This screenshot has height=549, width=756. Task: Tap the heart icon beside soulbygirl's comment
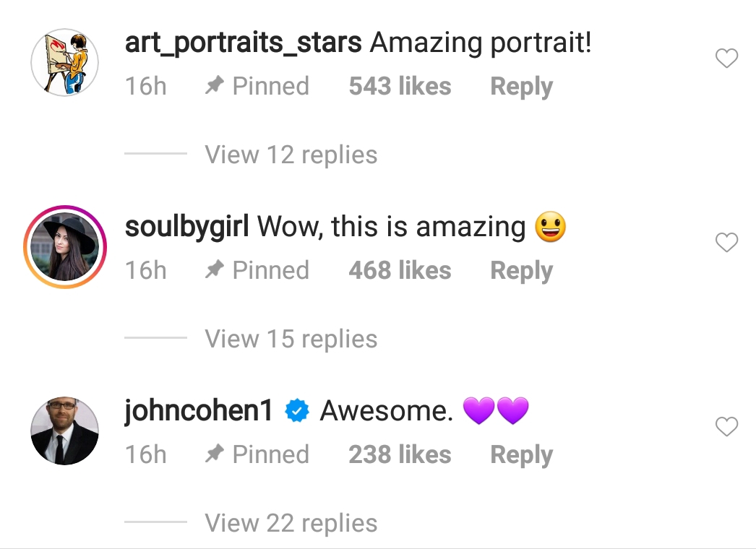coord(726,243)
